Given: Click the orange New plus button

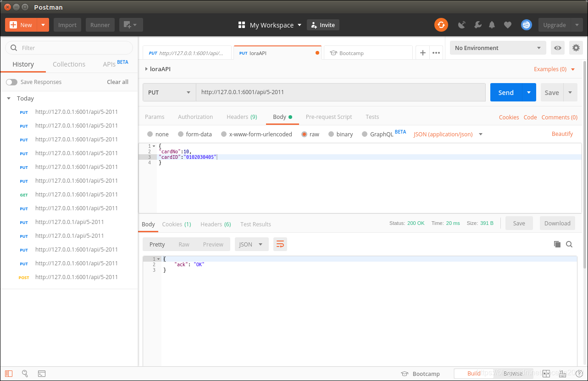Looking at the screenshot, I should pyautogui.click(x=21, y=25).
